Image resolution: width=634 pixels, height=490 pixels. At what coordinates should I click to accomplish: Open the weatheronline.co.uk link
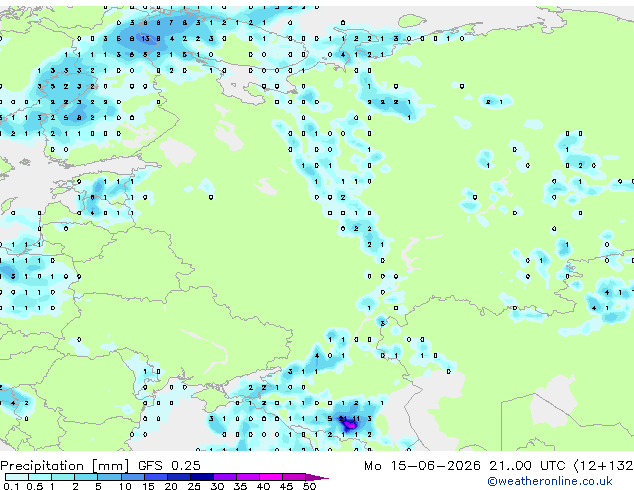[x=550, y=481]
